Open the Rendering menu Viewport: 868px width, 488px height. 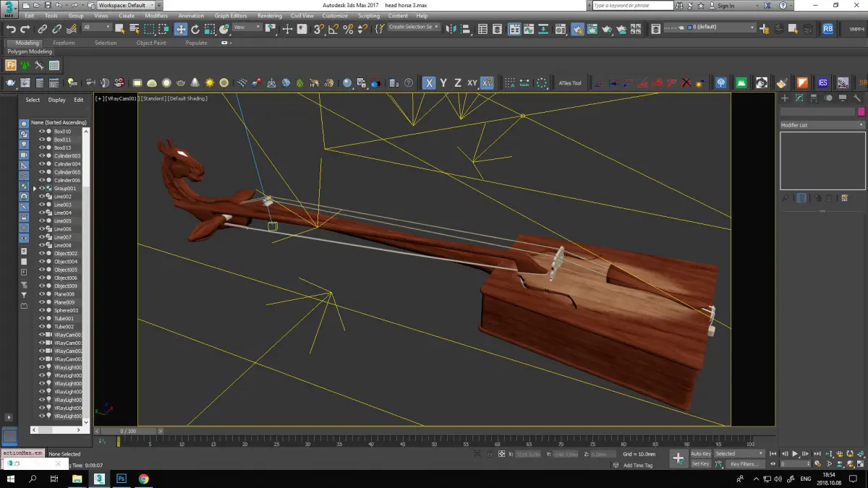(270, 15)
